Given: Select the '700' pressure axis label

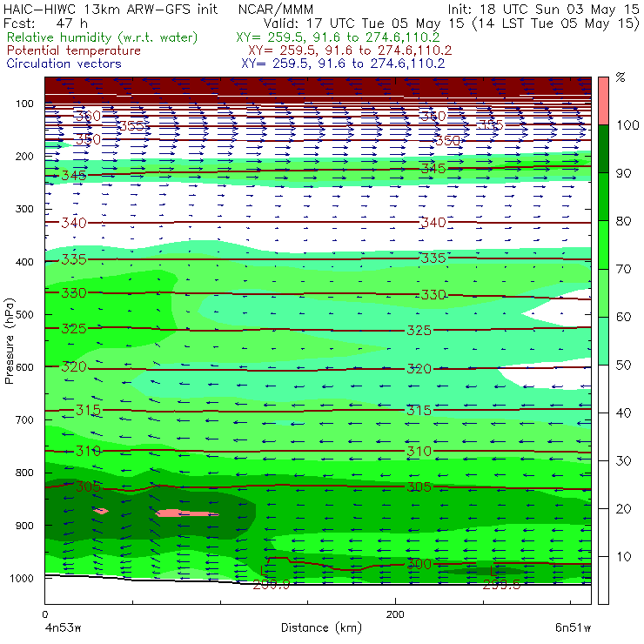Looking at the screenshot, I should (x=24, y=420).
